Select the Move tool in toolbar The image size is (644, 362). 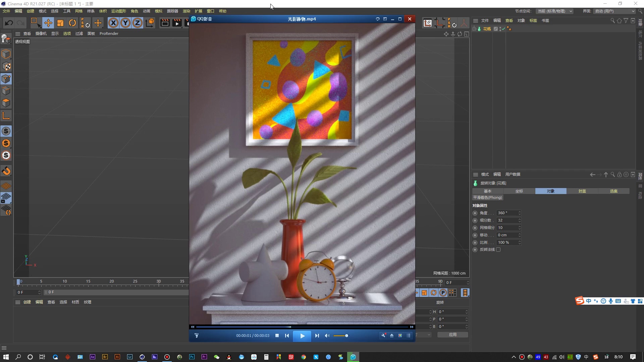[x=48, y=23]
